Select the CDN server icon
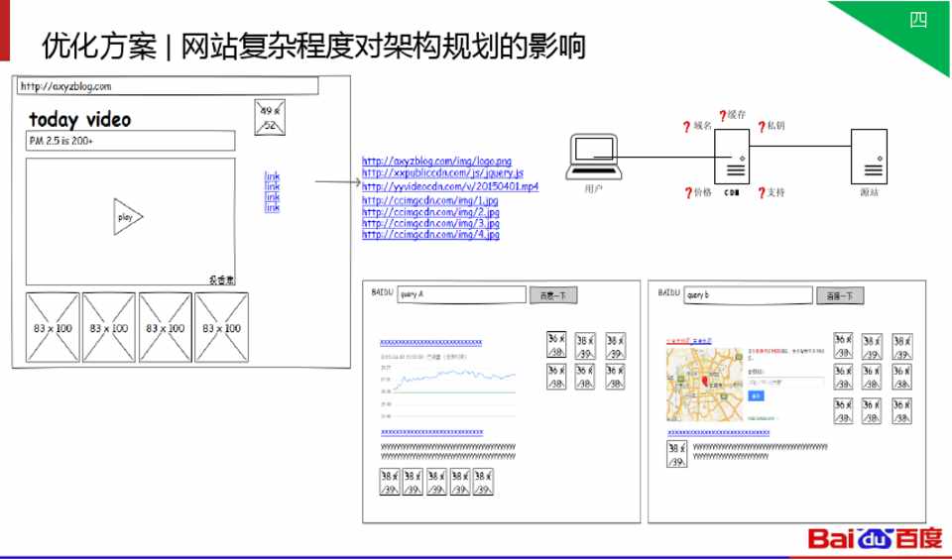Image resolution: width=952 pixels, height=560 pixels. (x=735, y=157)
